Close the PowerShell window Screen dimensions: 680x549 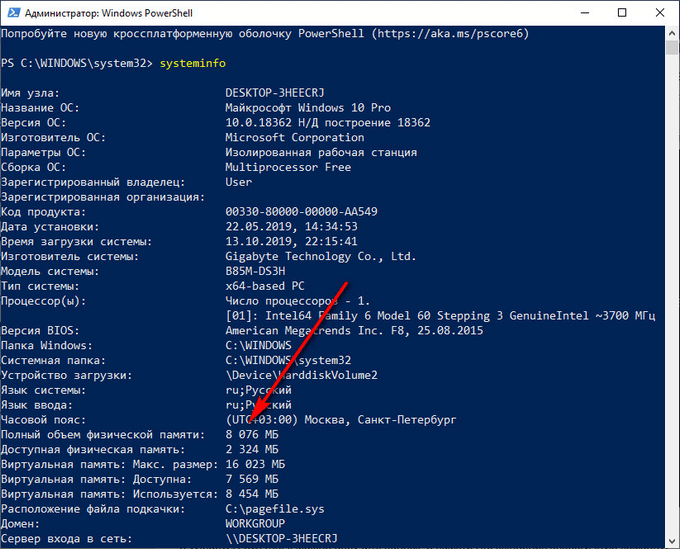660,13
